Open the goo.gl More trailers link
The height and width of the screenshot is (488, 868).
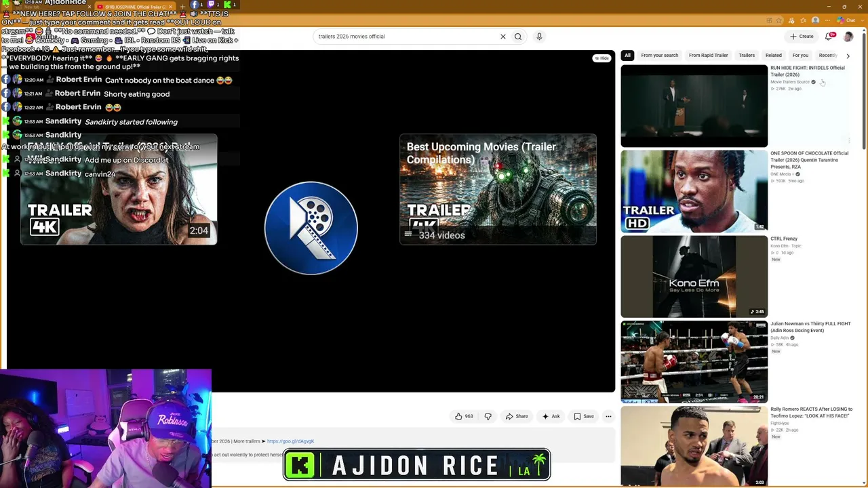click(290, 441)
